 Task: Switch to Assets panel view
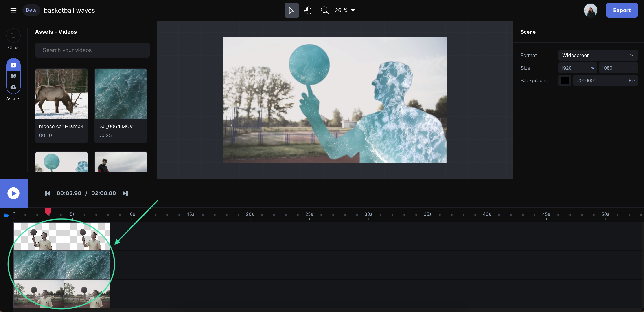(13, 81)
